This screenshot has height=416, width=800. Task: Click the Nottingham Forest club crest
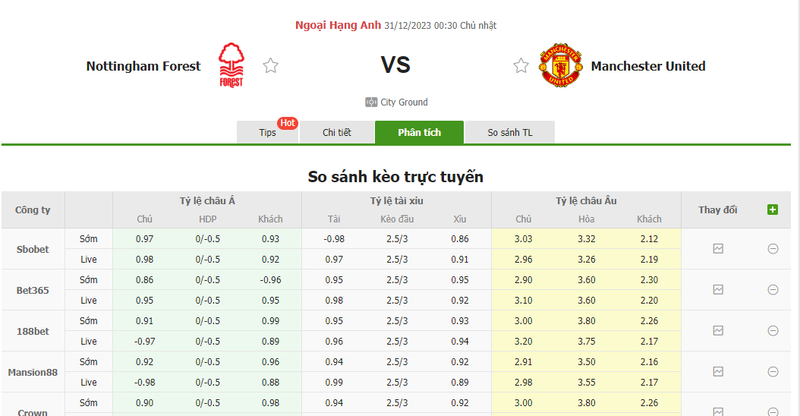232,66
